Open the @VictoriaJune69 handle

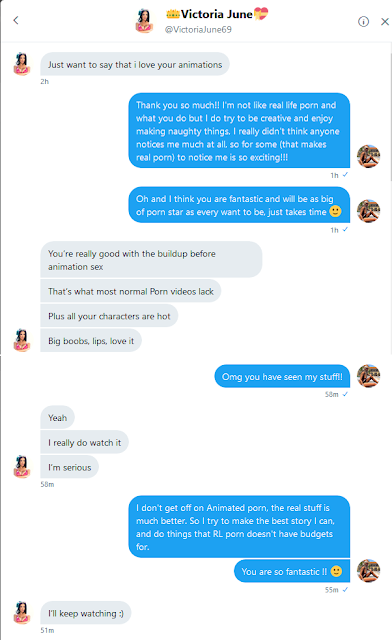[198, 29]
